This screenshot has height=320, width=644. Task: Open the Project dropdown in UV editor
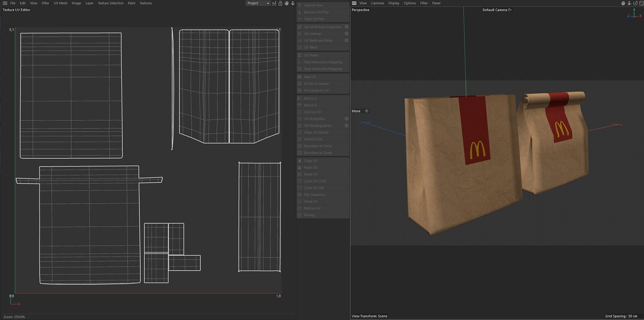tap(258, 3)
